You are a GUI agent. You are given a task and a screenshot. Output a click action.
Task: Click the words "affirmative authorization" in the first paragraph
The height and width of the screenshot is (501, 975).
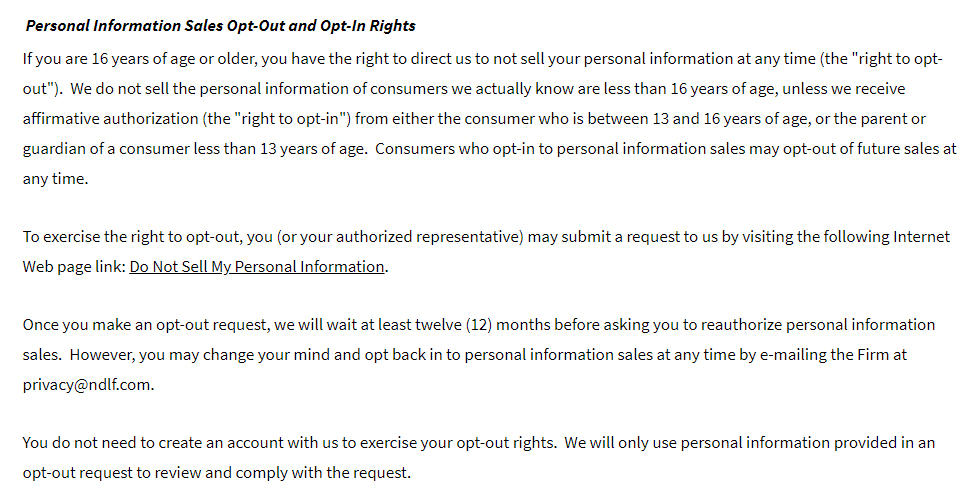[111, 119]
